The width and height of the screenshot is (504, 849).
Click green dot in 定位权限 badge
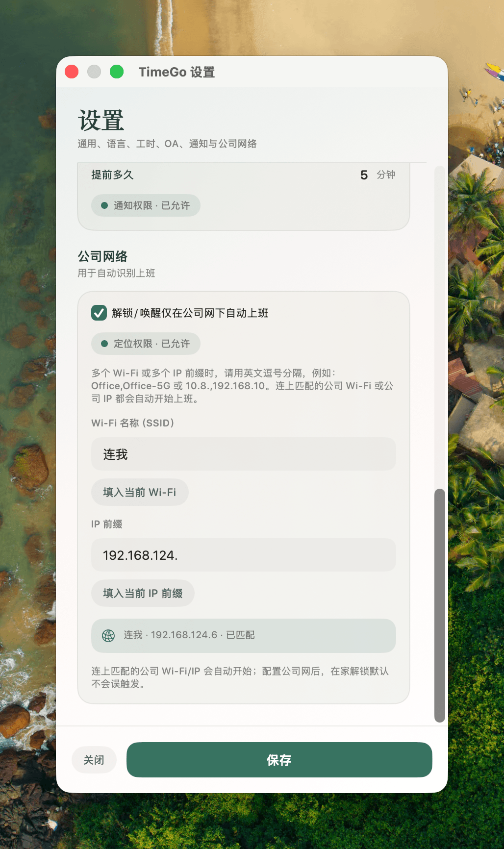point(104,344)
